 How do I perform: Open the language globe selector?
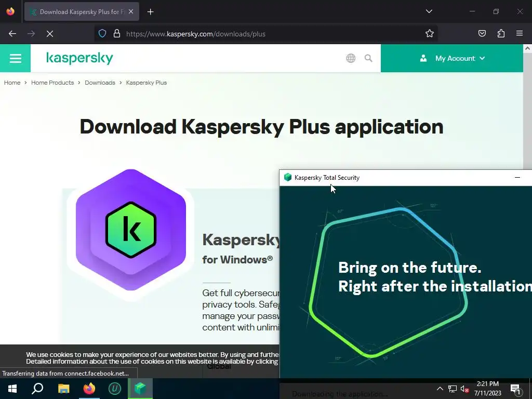351,58
